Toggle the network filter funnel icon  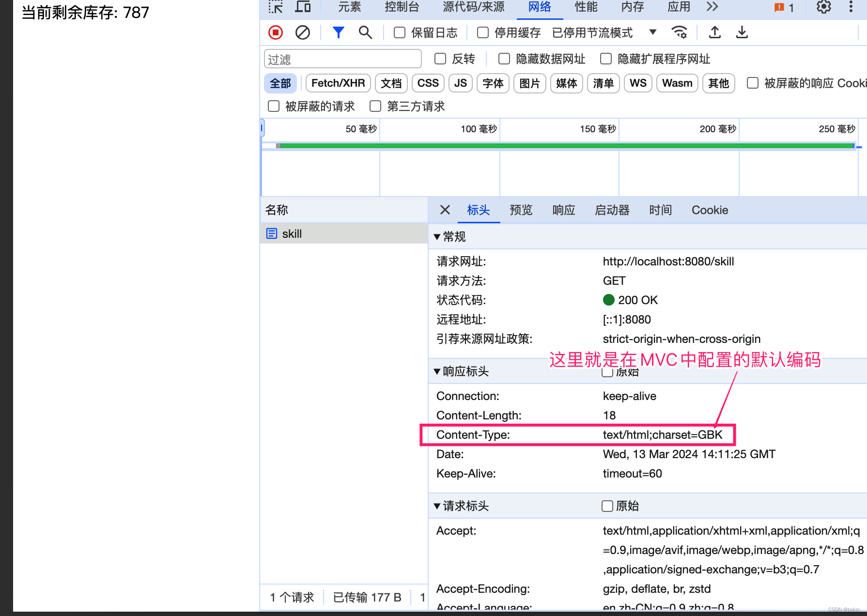pyautogui.click(x=339, y=32)
